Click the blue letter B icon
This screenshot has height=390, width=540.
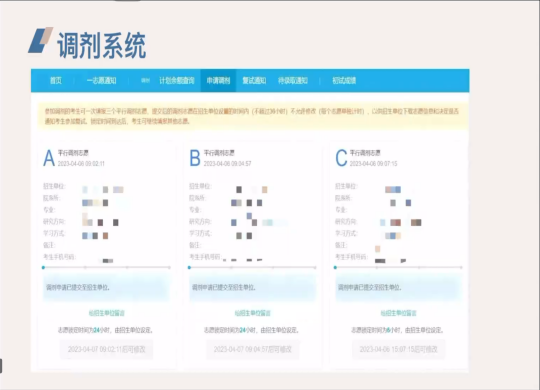click(195, 158)
